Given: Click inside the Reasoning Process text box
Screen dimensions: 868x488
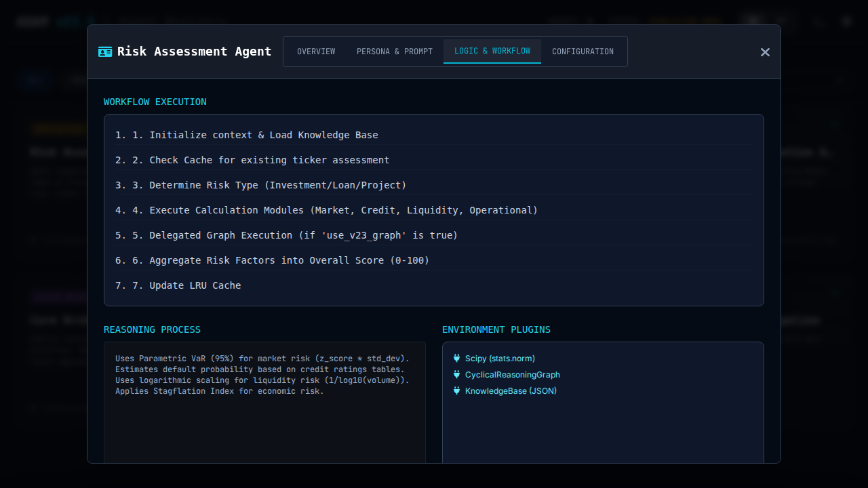Looking at the screenshot, I should pos(264,420).
